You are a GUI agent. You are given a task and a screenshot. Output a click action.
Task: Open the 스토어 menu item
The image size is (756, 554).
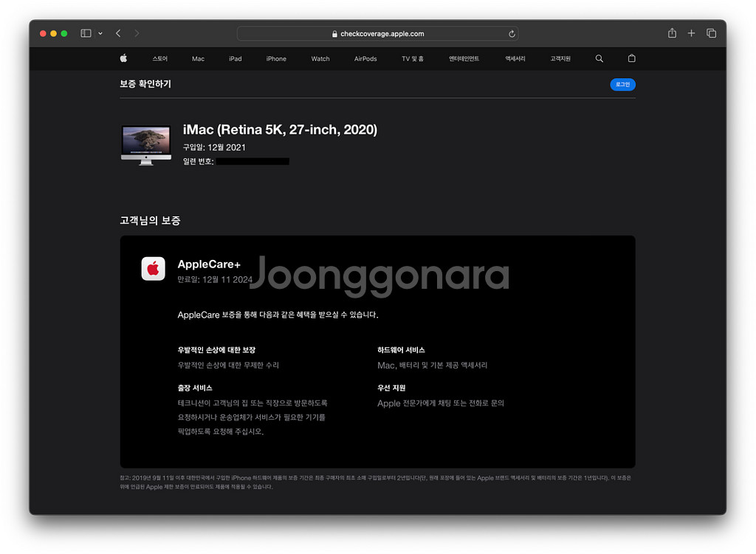coord(160,59)
